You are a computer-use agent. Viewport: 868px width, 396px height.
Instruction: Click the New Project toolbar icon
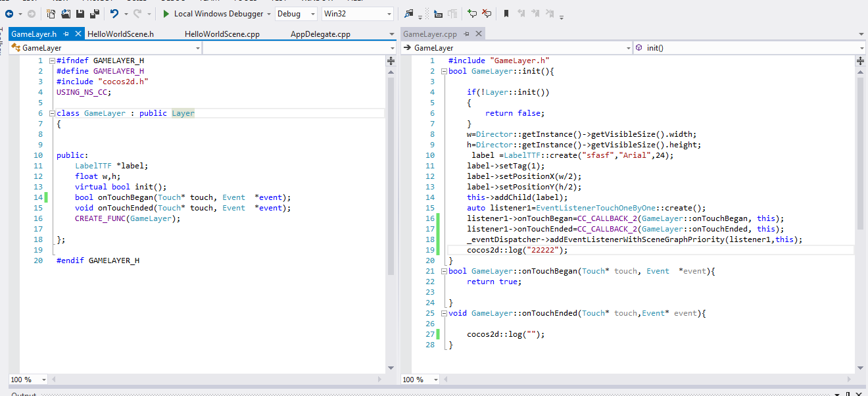[51, 13]
